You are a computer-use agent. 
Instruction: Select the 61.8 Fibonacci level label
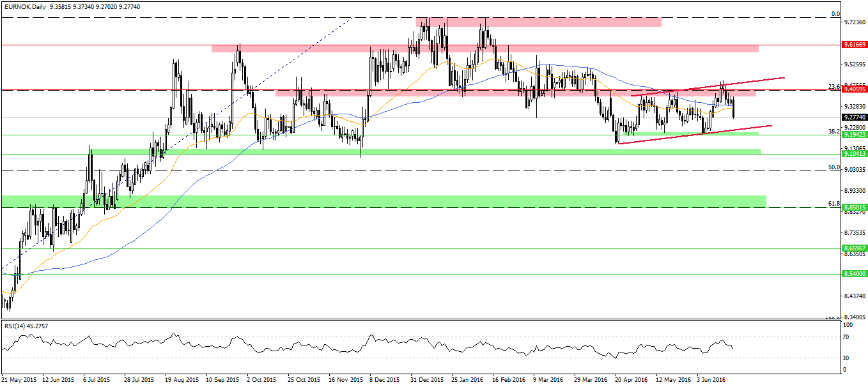[833, 204]
